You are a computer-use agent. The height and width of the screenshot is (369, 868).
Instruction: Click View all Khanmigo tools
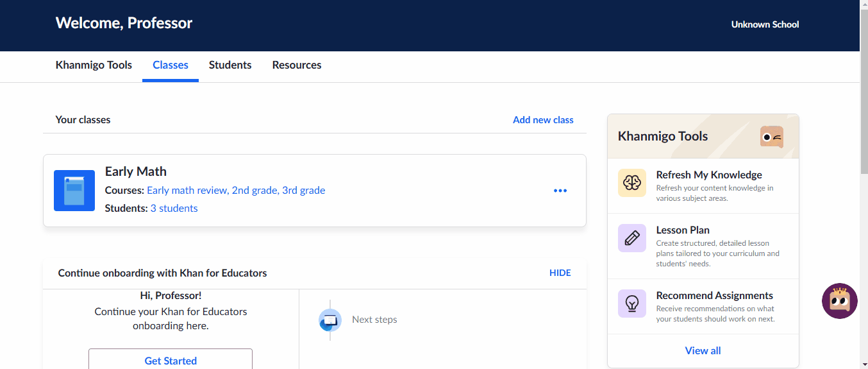(703, 350)
